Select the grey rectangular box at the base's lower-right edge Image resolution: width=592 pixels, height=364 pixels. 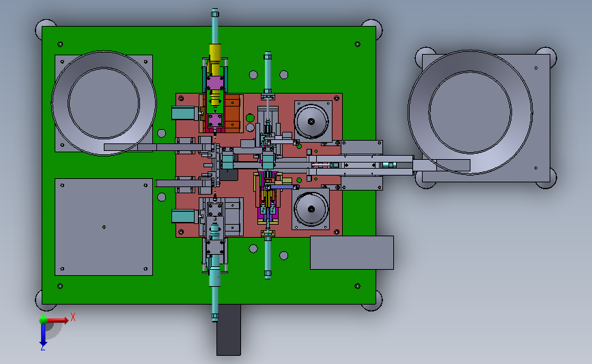(x=352, y=253)
